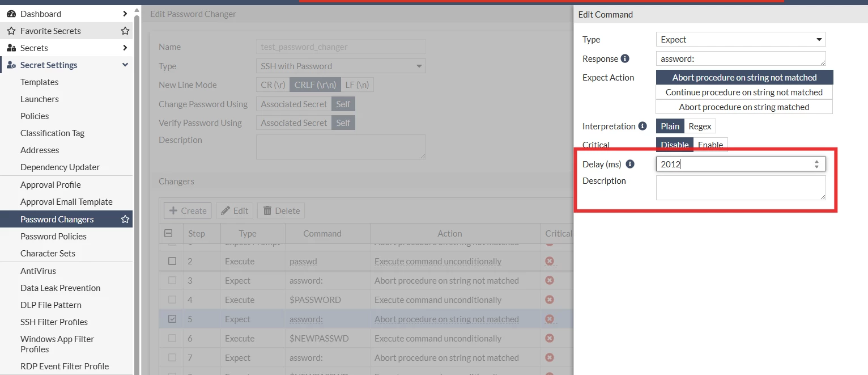This screenshot has height=375, width=868.
Task: Click the Name field test_password_changer
Action: (x=341, y=47)
